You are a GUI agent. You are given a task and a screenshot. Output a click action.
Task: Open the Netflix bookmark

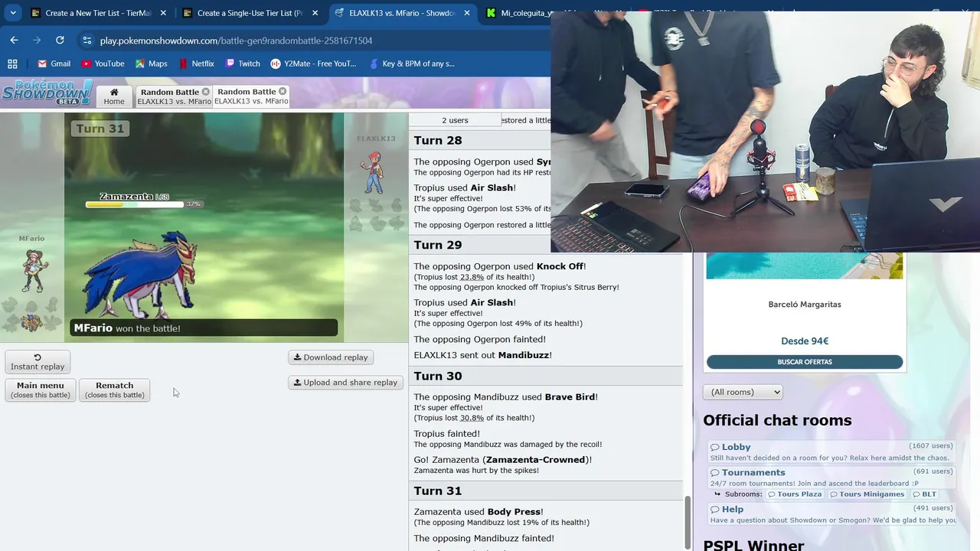click(196, 64)
